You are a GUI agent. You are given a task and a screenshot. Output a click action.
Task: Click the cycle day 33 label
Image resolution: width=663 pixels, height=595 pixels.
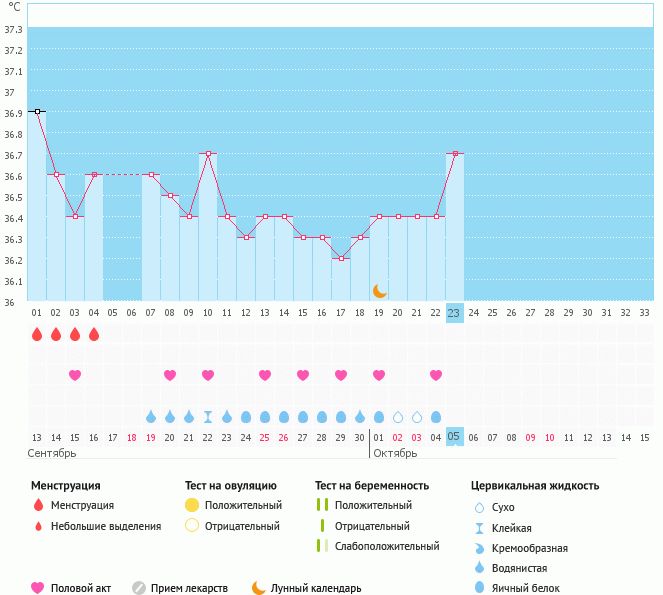(644, 313)
